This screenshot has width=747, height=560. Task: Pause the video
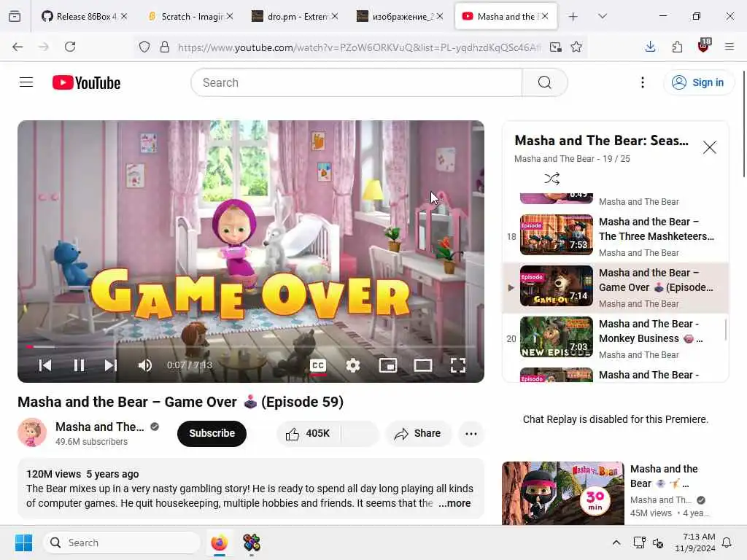click(79, 365)
